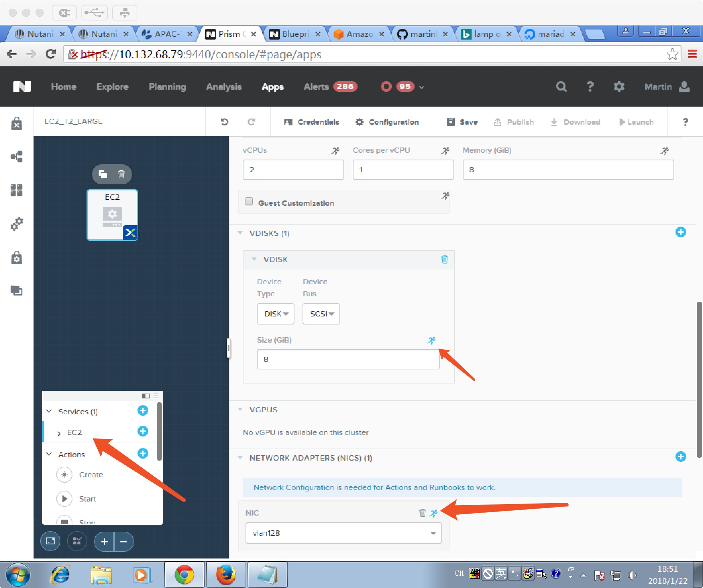Add a service with Services plus icon

coord(143,410)
